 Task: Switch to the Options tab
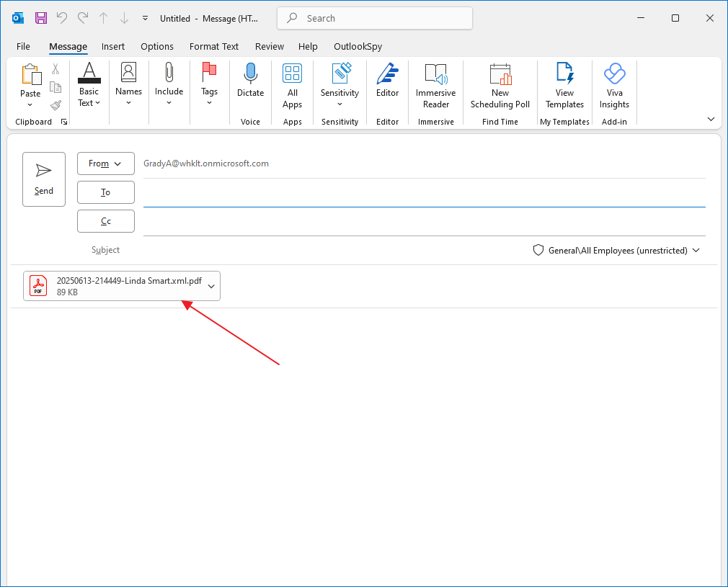coord(157,46)
